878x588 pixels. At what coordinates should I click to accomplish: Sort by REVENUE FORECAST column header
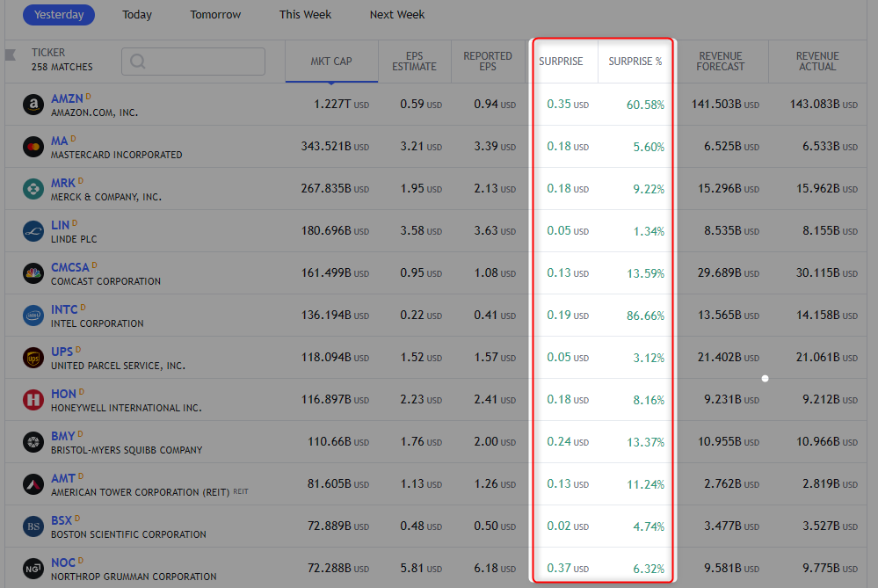click(721, 61)
